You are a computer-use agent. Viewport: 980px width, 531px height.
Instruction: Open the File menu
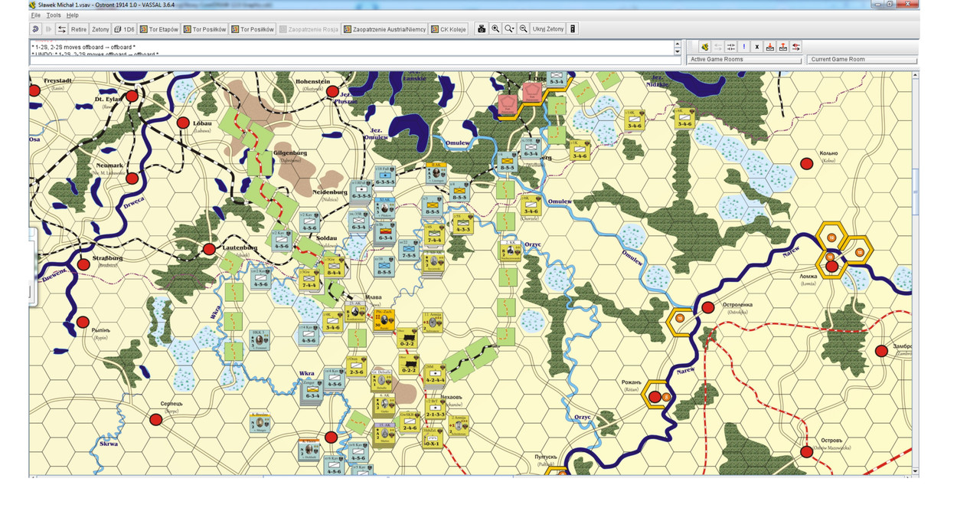[35, 15]
